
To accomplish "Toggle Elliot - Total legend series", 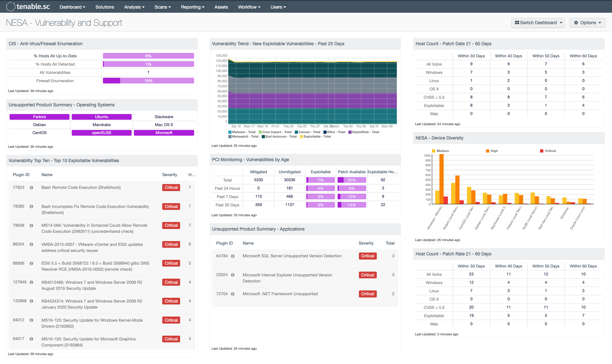I will (x=334, y=132).
